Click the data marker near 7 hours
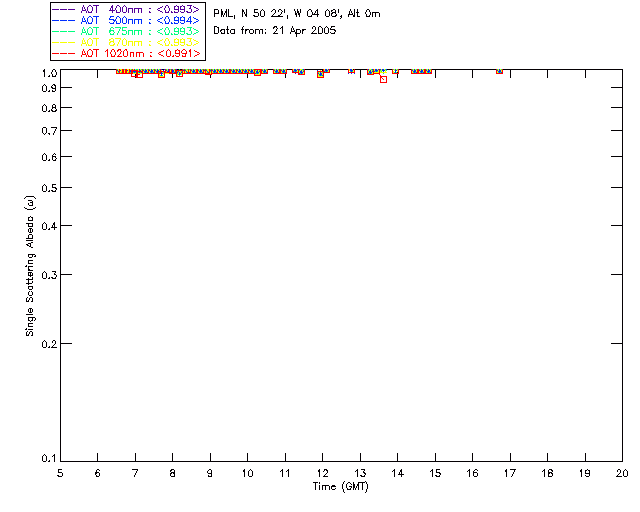Screen dimensions: 640x512 [135, 73]
